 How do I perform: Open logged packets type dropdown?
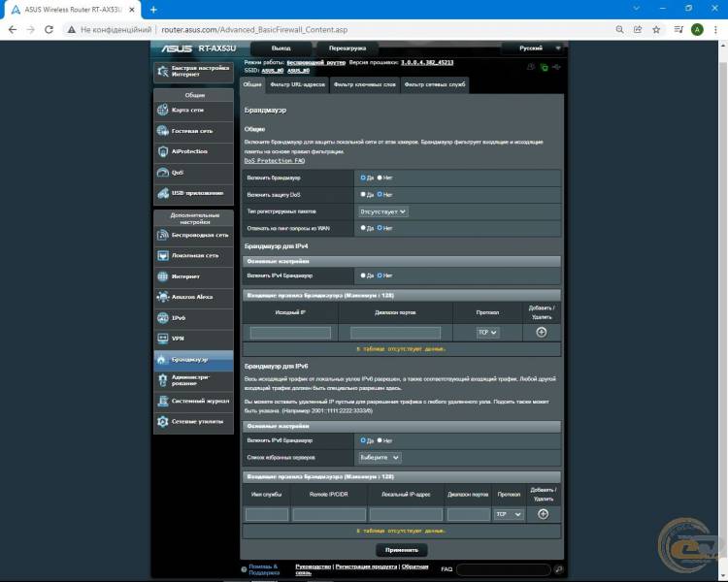pyautogui.click(x=383, y=211)
